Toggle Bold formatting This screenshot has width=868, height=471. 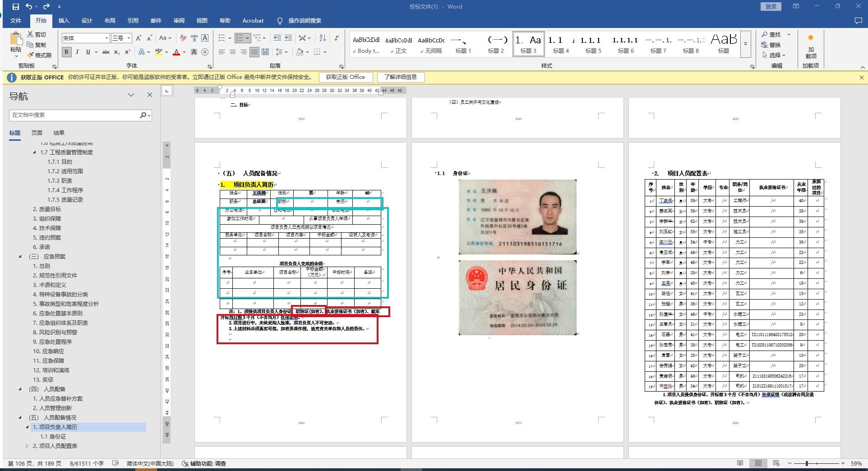(x=67, y=52)
